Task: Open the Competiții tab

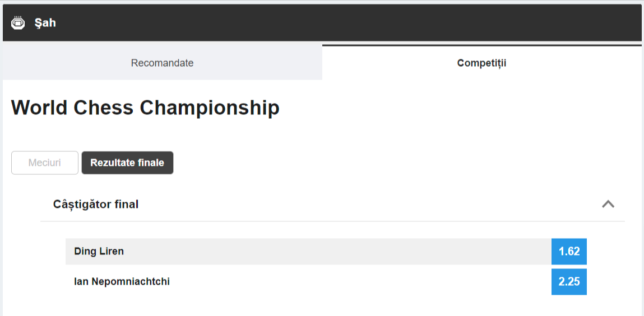Action: (482, 63)
